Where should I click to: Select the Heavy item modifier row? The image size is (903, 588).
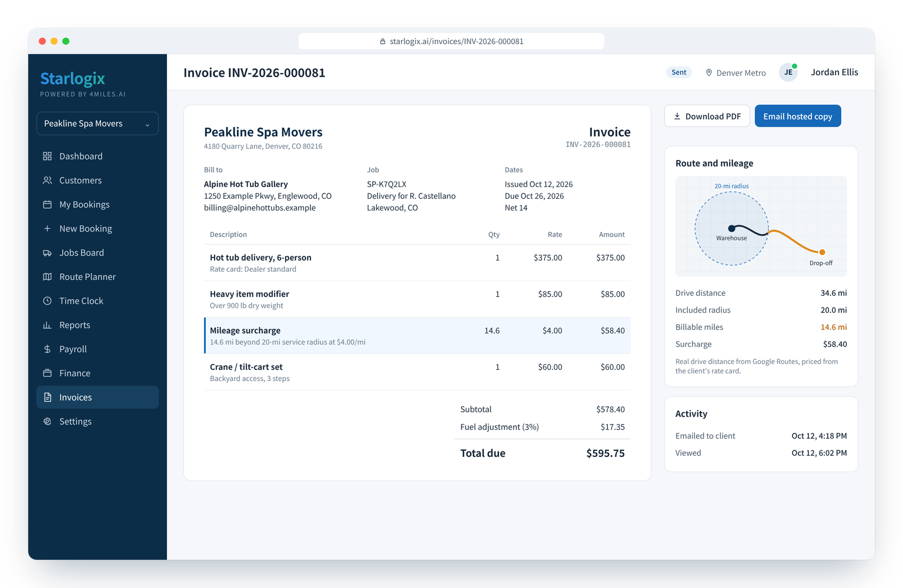click(x=417, y=299)
